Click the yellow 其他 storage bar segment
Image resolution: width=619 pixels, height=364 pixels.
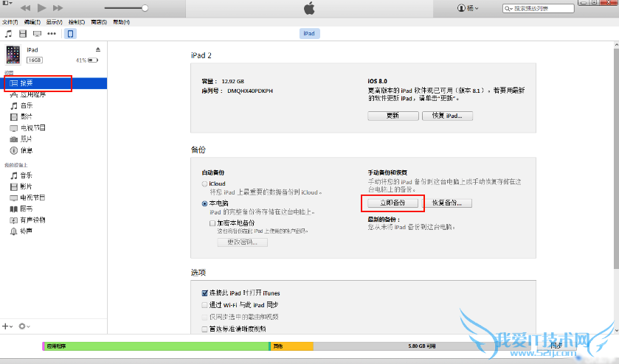click(x=292, y=346)
